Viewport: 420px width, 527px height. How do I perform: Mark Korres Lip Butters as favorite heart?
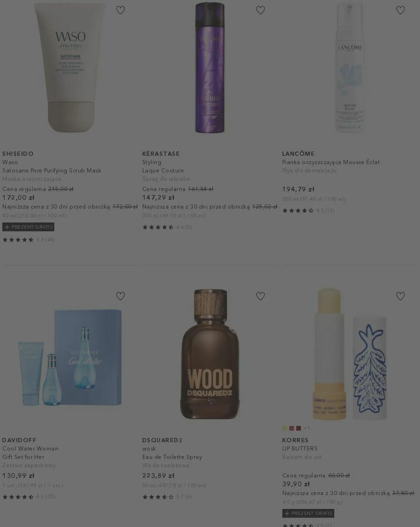(x=401, y=296)
